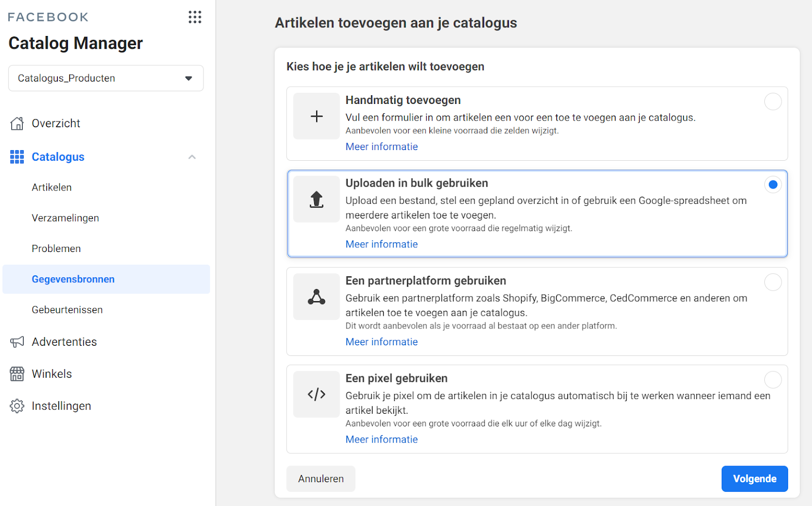The height and width of the screenshot is (506, 812).
Task: Click the Advertenties megaphone icon
Action: (x=17, y=342)
